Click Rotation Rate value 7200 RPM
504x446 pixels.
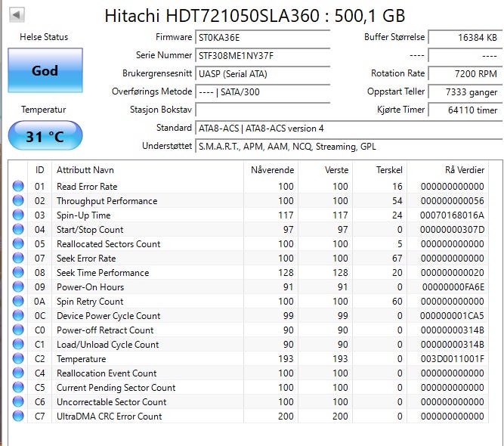coord(465,73)
